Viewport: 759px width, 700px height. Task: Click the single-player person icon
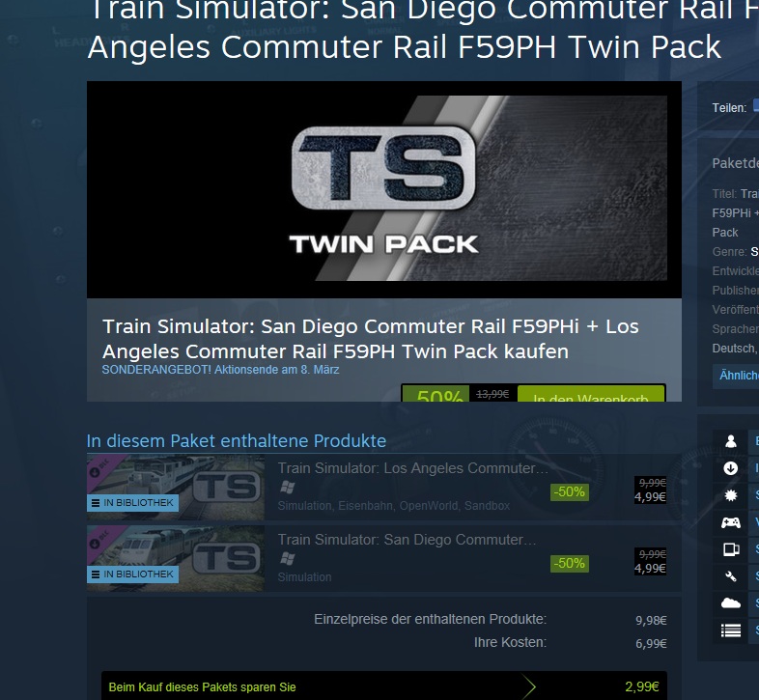[x=730, y=441]
